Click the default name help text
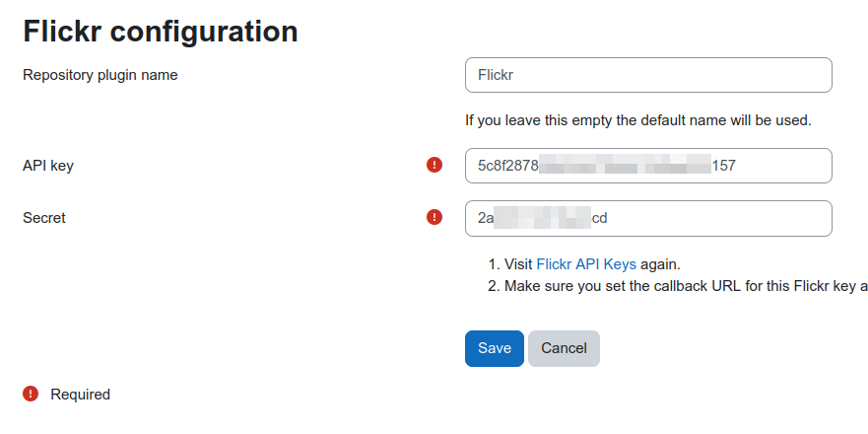The height and width of the screenshot is (434, 868). [638, 120]
